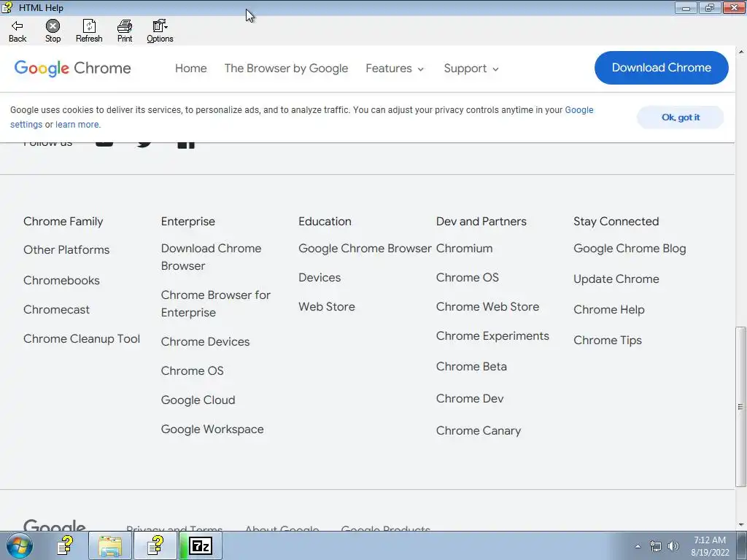Expand the Features dropdown menu
Screen dimensions: 747x560
395,68
